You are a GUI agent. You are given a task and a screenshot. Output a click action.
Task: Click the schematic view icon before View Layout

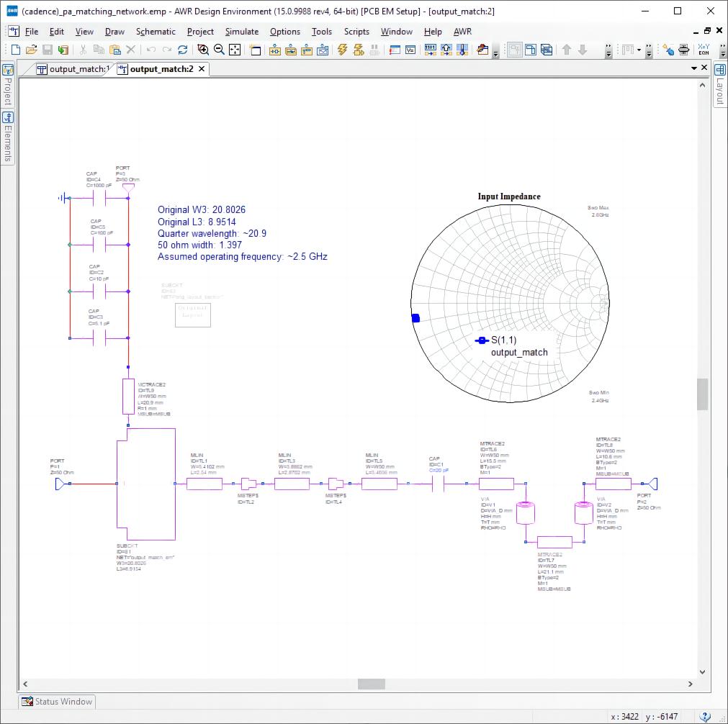[514, 50]
